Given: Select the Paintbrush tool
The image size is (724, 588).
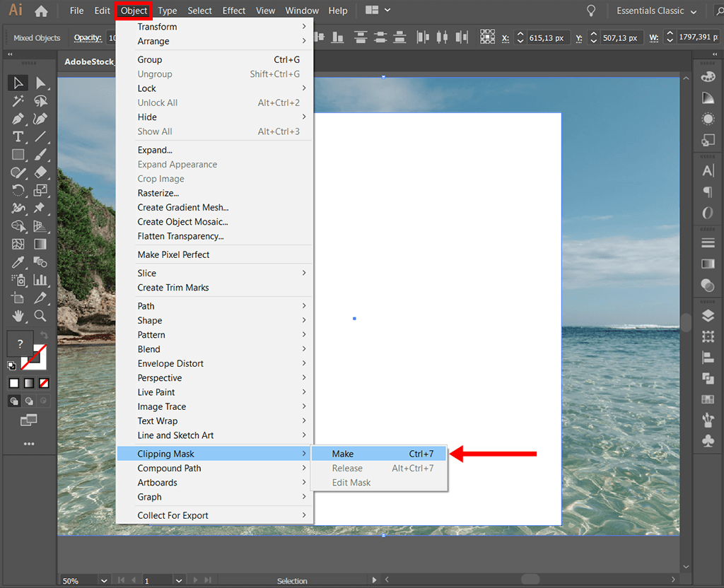Looking at the screenshot, I should pos(40,155).
